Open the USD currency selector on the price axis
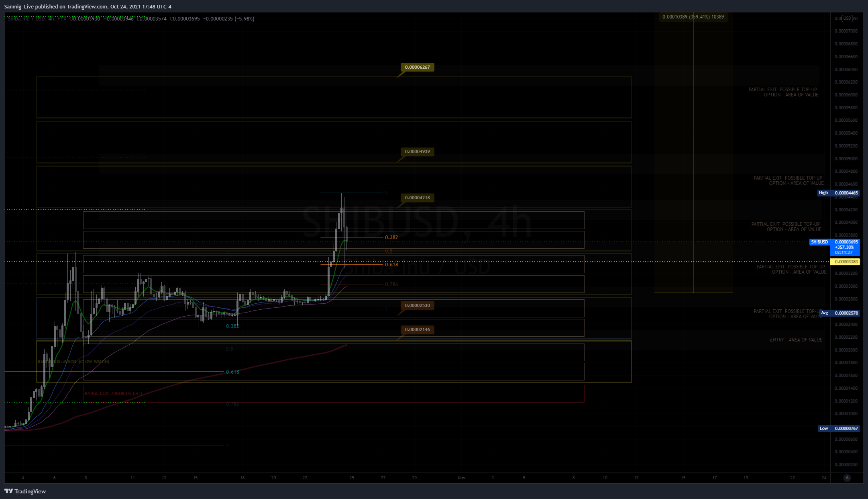Screen dimensions: 868x499 click(847, 18)
